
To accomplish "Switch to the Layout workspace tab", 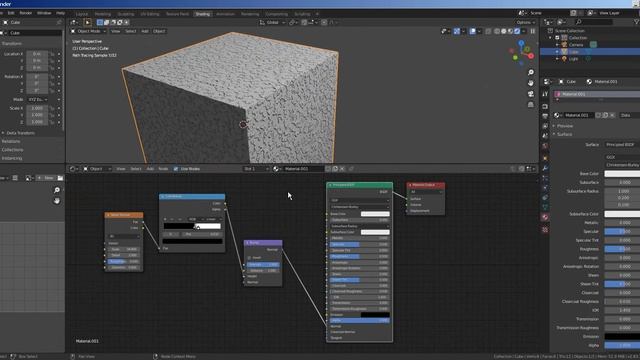I will (82, 14).
